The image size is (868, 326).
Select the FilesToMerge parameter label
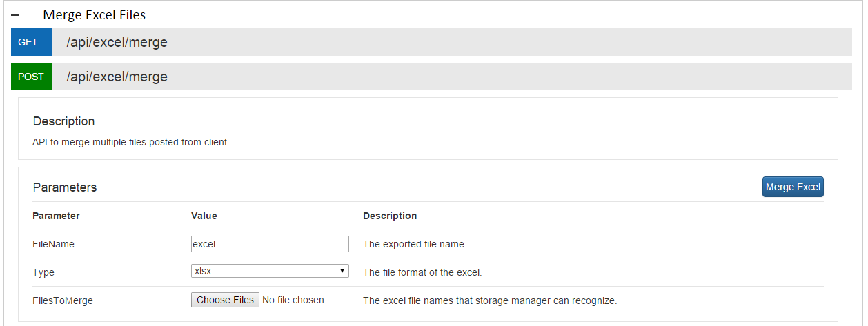coord(63,300)
